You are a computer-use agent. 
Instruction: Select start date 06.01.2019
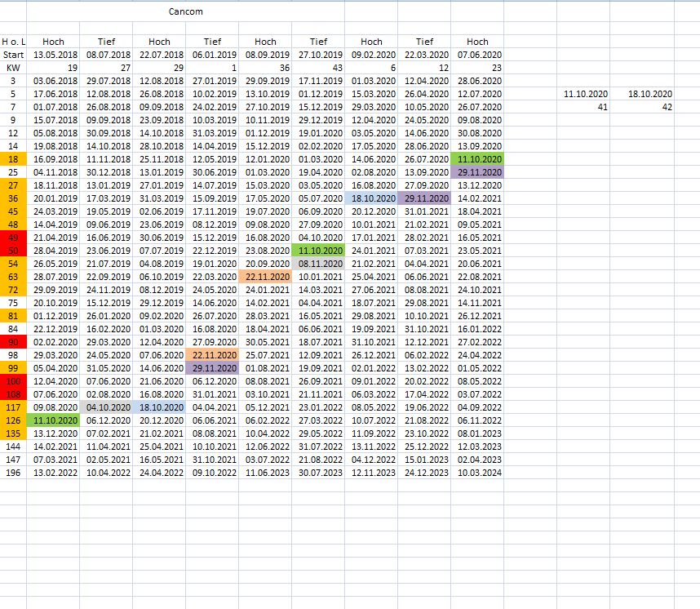click(212, 55)
